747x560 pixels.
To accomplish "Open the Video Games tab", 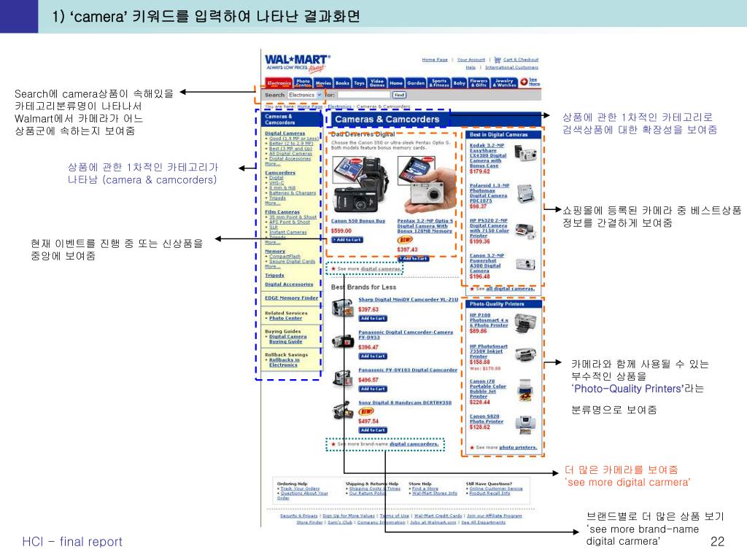I will pyautogui.click(x=377, y=83).
